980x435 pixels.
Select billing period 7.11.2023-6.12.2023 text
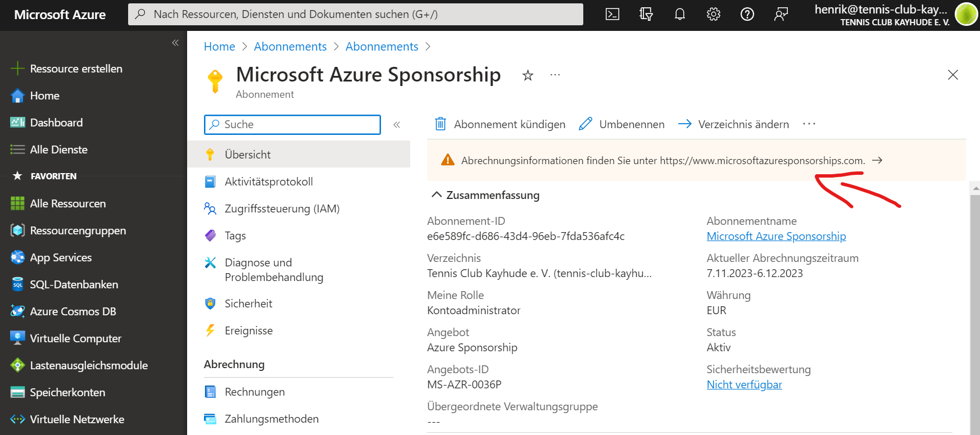click(x=755, y=273)
